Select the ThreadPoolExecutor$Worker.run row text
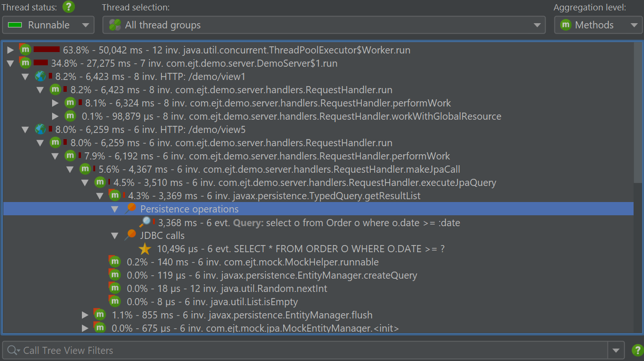Viewport: 644px width, 361px height. click(x=237, y=50)
